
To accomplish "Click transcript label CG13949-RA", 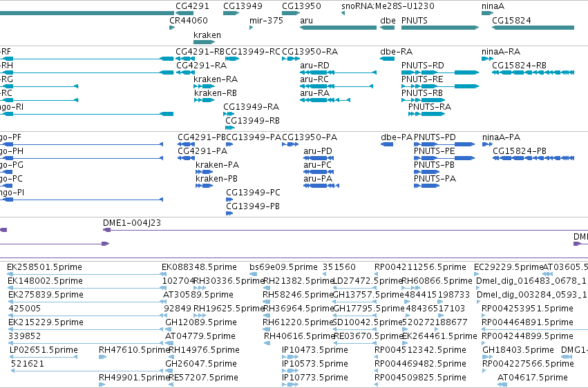I will click(x=251, y=107).
